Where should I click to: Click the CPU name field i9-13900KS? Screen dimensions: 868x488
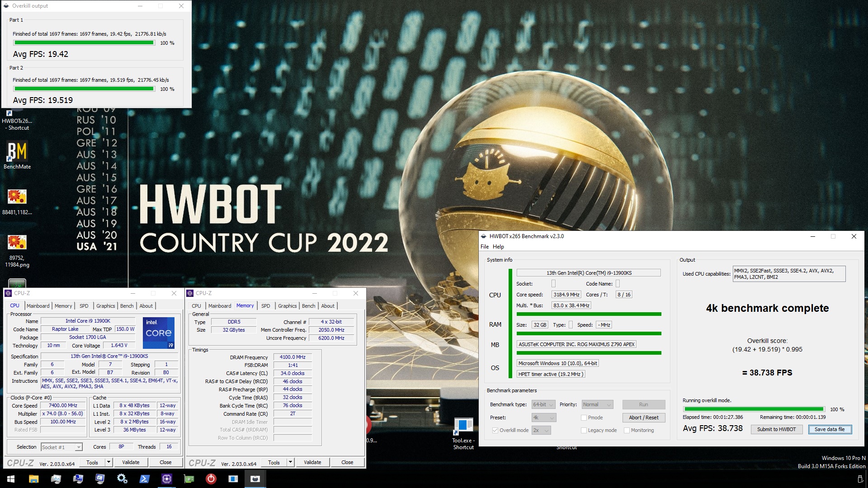click(x=589, y=273)
